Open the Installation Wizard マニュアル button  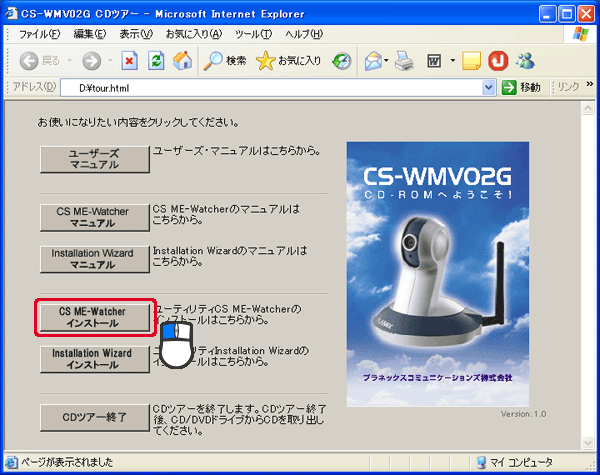pos(95,259)
